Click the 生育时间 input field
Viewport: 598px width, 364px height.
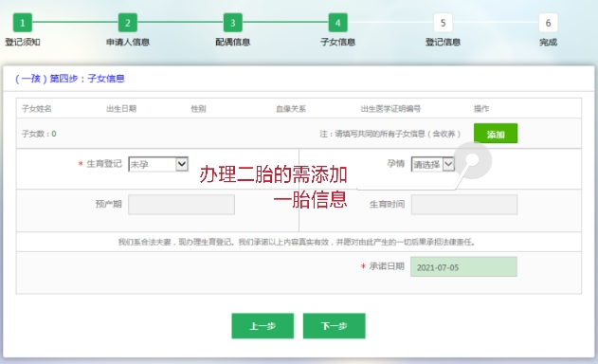(x=464, y=205)
